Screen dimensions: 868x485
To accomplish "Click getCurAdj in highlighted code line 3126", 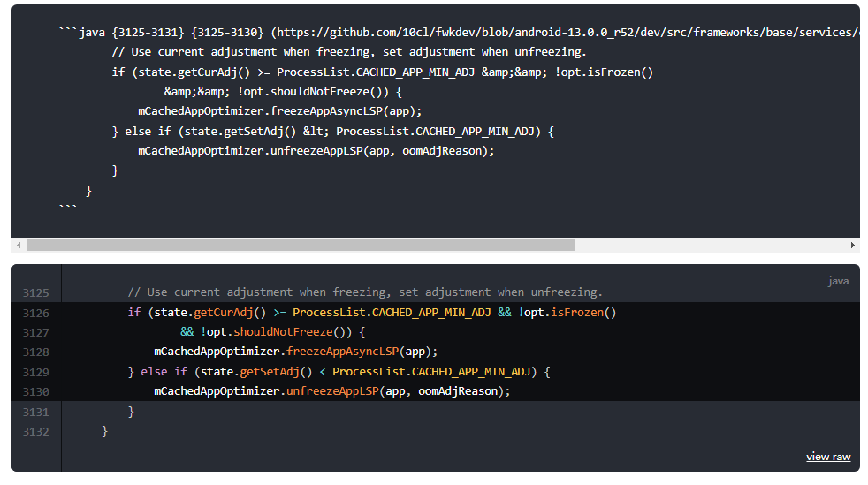I will click(223, 313).
